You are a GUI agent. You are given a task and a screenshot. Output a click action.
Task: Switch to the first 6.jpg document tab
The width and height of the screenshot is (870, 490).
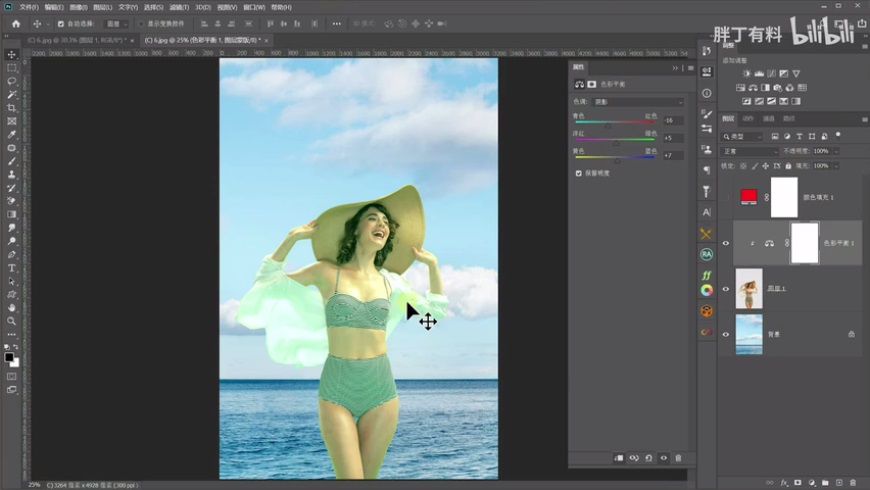tap(75, 40)
